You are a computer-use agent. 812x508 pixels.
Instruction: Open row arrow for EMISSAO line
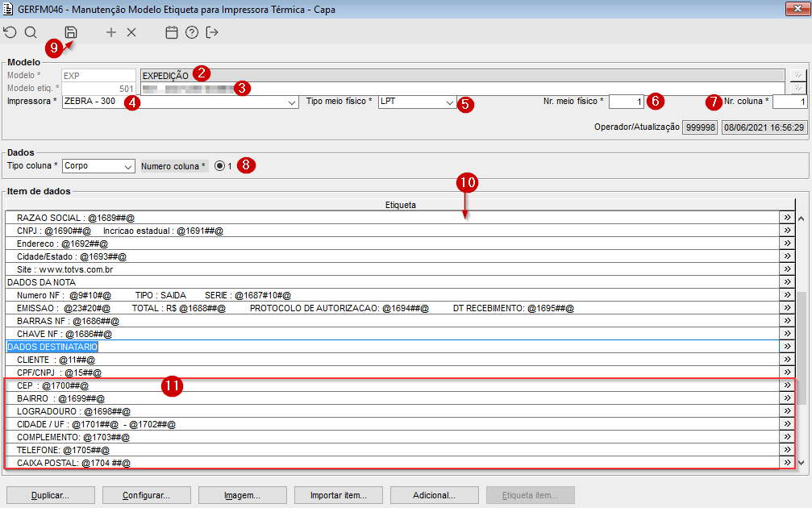pyautogui.click(x=787, y=308)
